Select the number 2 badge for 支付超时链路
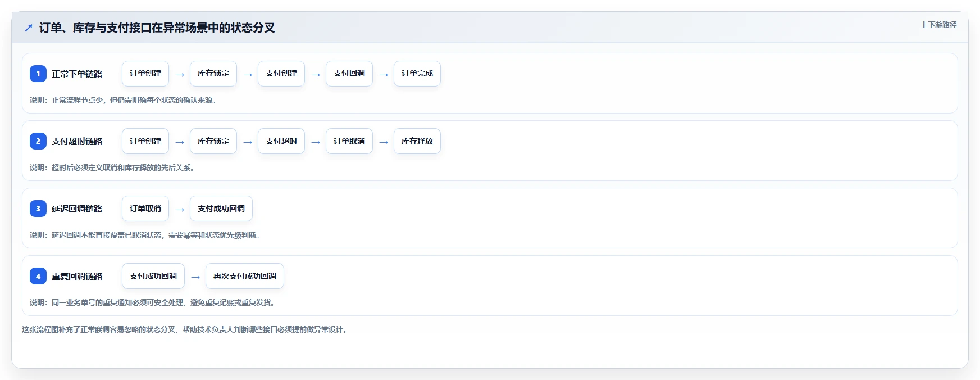Screen dimensions: 980x380 click(x=38, y=141)
